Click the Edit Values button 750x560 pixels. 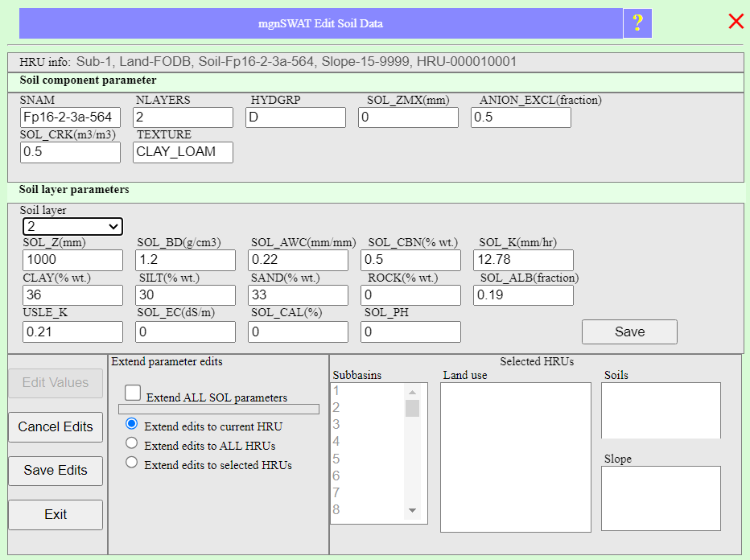point(56,383)
